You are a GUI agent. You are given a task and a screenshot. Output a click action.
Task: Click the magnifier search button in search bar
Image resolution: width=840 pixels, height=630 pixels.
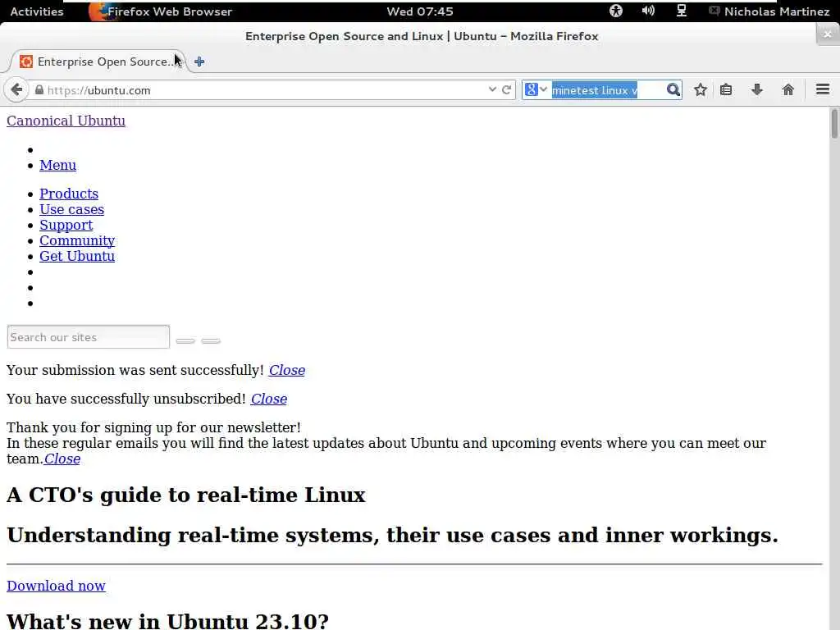pyautogui.click(x=673, y=89)
